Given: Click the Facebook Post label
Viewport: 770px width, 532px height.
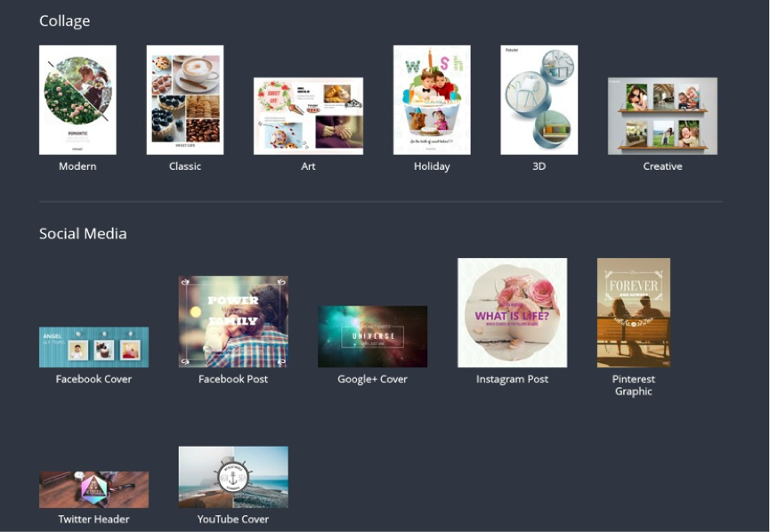Looking at the screenshot, I should coord(233,379).
